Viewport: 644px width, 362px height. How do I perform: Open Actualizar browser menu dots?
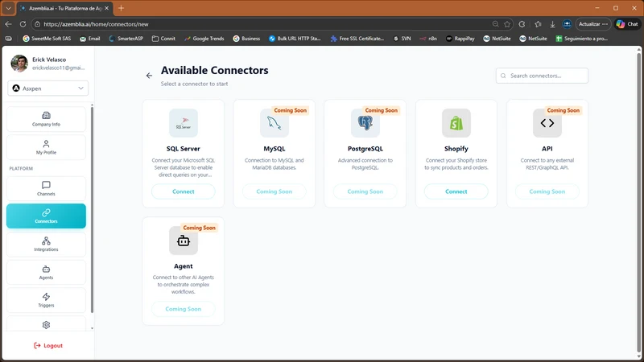605,24
